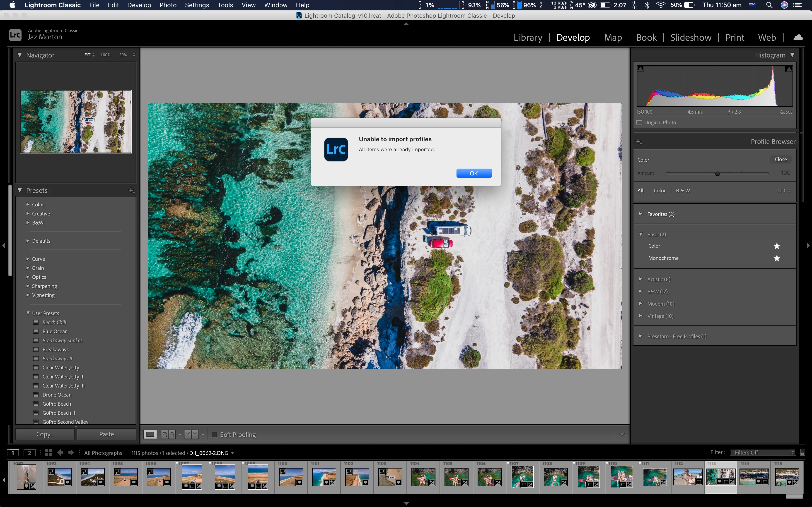Enable the Soft Proofing checkbox
Image resolution: width=812 pixels, height=507 pixels.
coord(214,435)
